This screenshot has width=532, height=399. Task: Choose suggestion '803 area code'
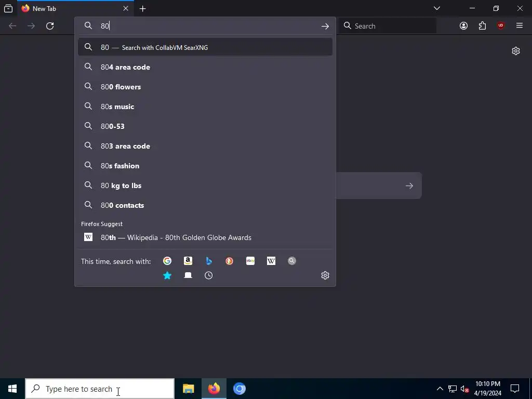[205, 146]
